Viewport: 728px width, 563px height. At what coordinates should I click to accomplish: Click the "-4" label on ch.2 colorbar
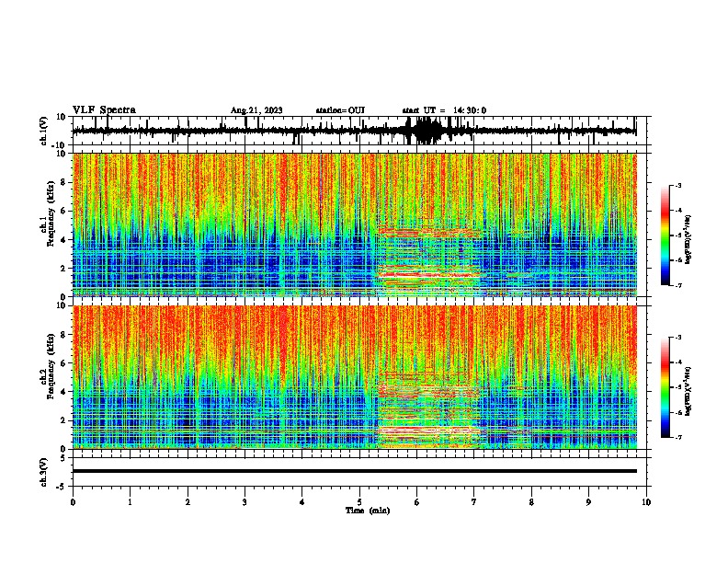[678, 362]
